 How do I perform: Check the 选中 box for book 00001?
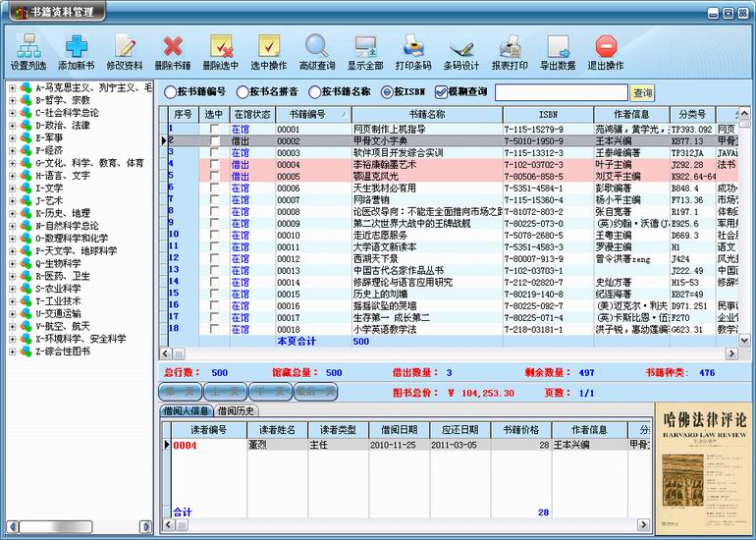point(214,129)
